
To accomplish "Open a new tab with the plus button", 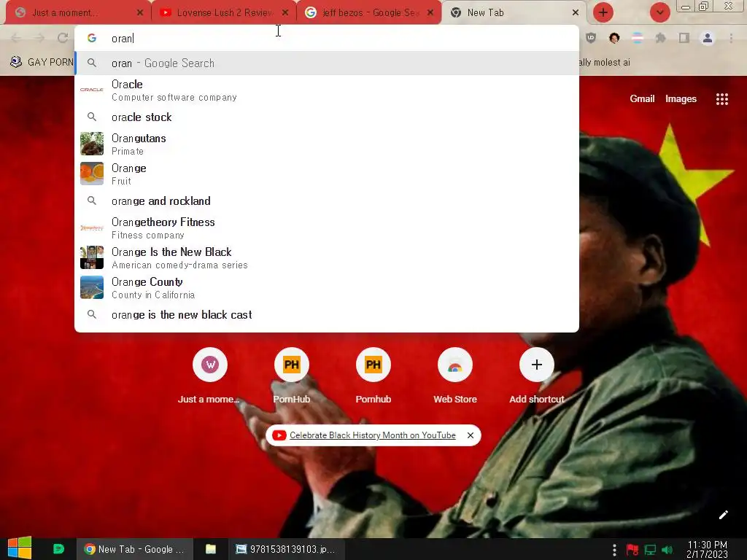I will (603, 12).
